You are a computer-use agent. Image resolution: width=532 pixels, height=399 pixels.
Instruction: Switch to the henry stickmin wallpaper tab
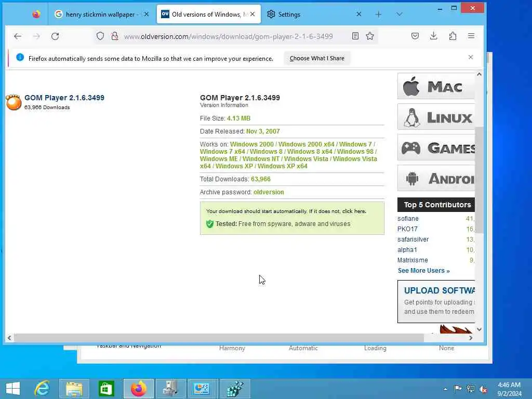coord(101,14)
